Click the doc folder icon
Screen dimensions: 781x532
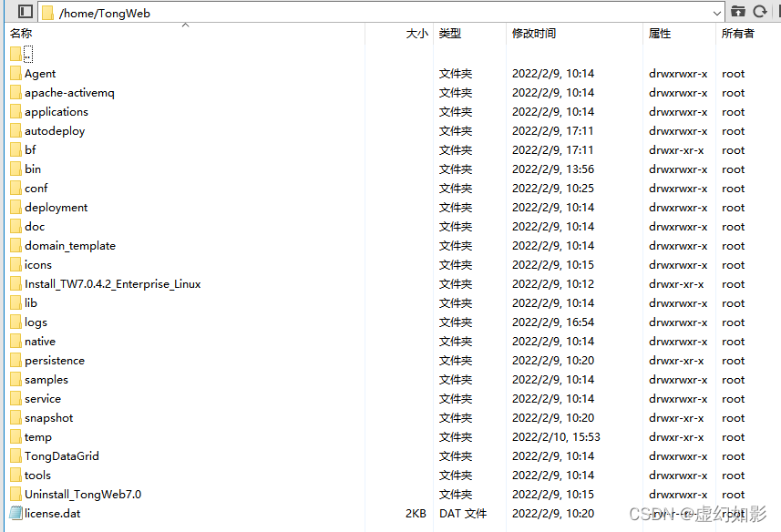coord(15,227)
